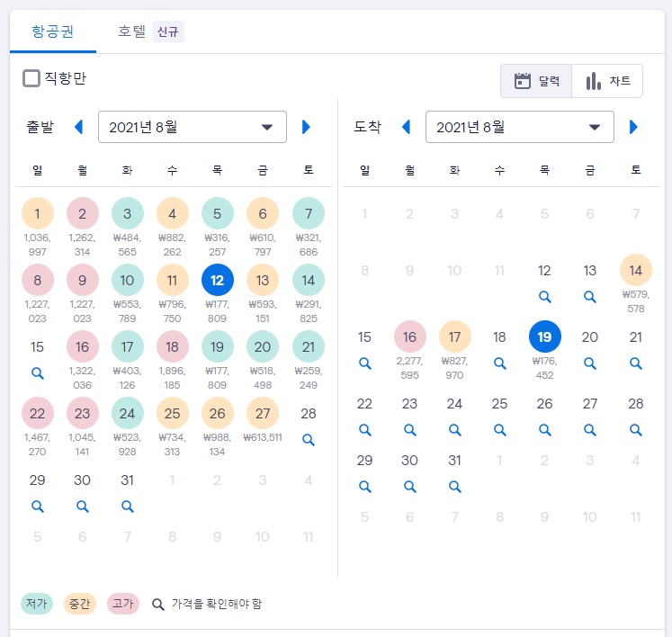Check price for arrival date 13

pos(590,297)
